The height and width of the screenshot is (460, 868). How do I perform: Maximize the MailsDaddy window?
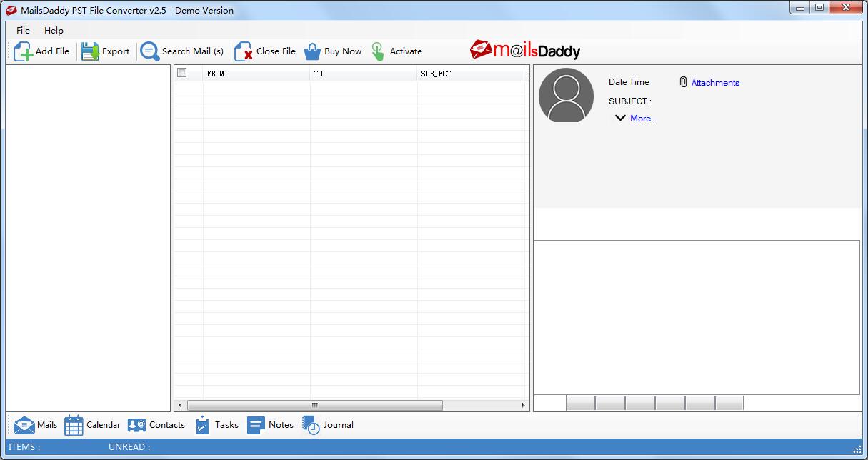(x=819, y=8)
